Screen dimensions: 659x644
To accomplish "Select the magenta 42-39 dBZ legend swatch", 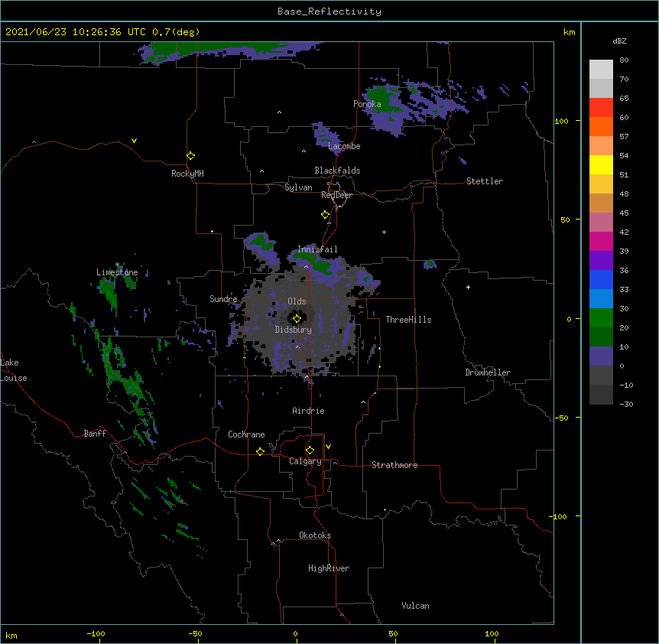I will pos(601,241).
